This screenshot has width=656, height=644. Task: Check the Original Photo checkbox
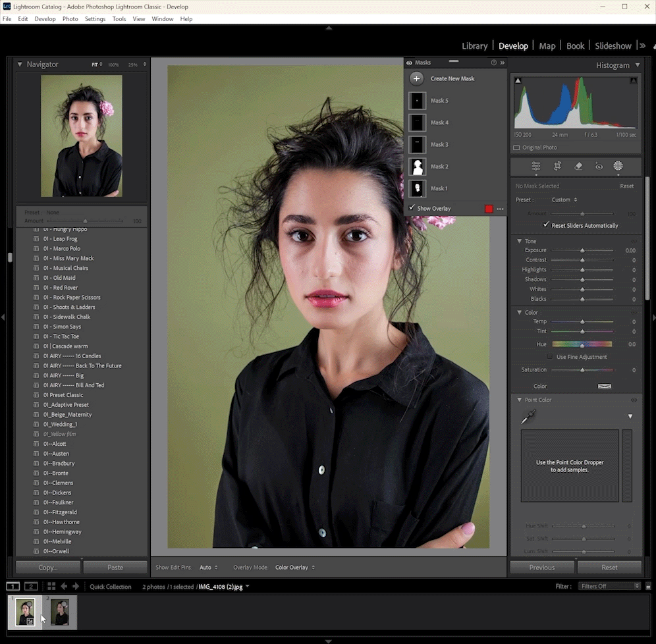tap(516, 148)
